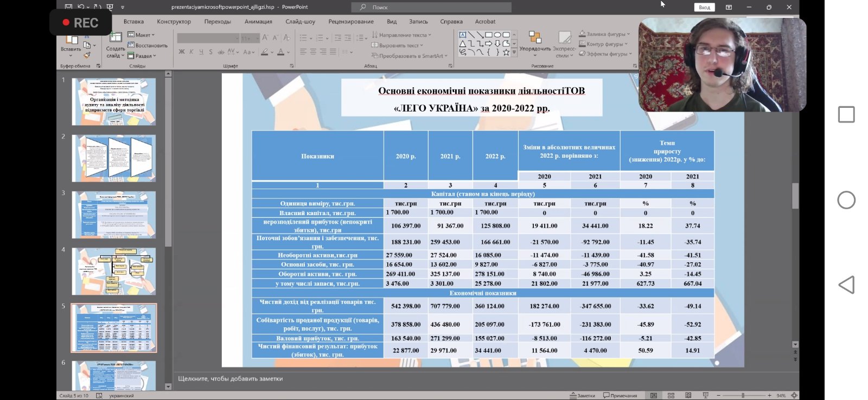Open the Слайд-шоу tab
Viewport: 868px width, 400px height.
pyautogui.click(x=300, y=22)
